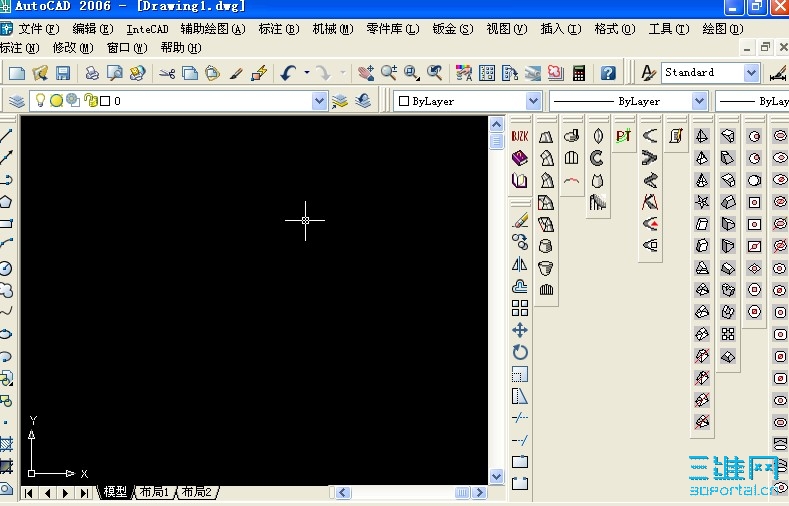
Task: Save the drawing with the floppy disk icon
Action: [62, 73]
